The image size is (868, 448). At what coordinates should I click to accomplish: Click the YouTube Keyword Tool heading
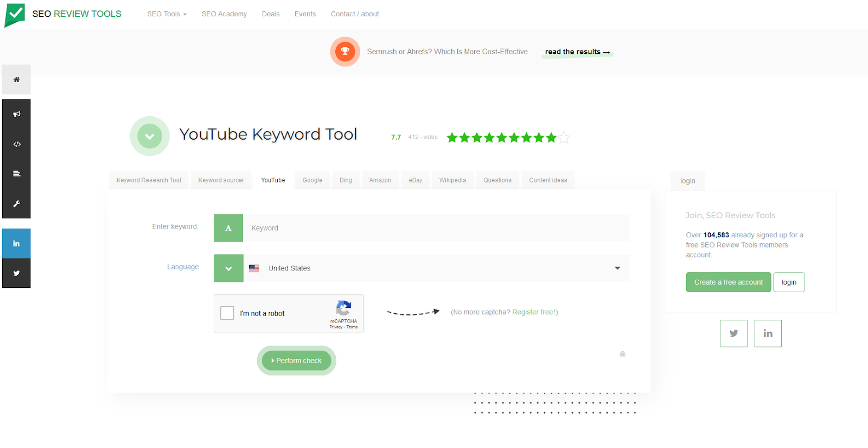tap(268, 134)
